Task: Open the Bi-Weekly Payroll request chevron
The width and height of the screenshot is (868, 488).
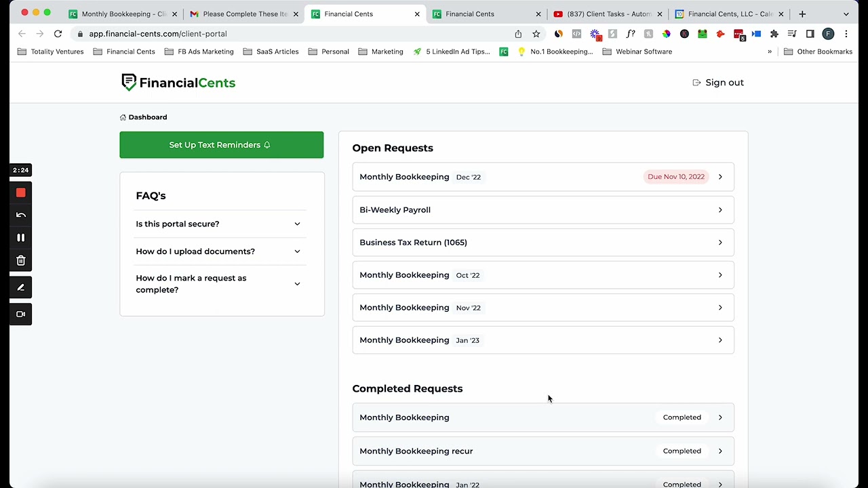Action: (720, 210)
